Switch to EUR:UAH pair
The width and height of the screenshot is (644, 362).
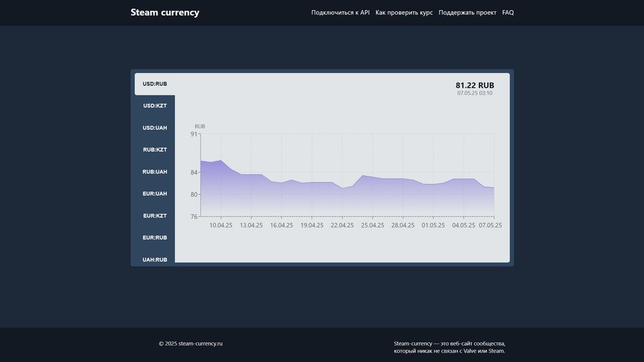coord(155,194)
